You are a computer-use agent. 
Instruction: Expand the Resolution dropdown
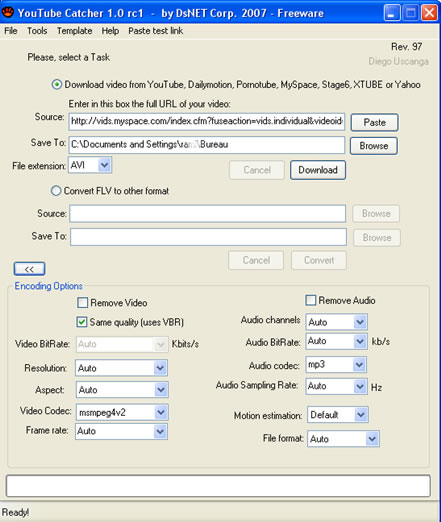click(160, 368)
